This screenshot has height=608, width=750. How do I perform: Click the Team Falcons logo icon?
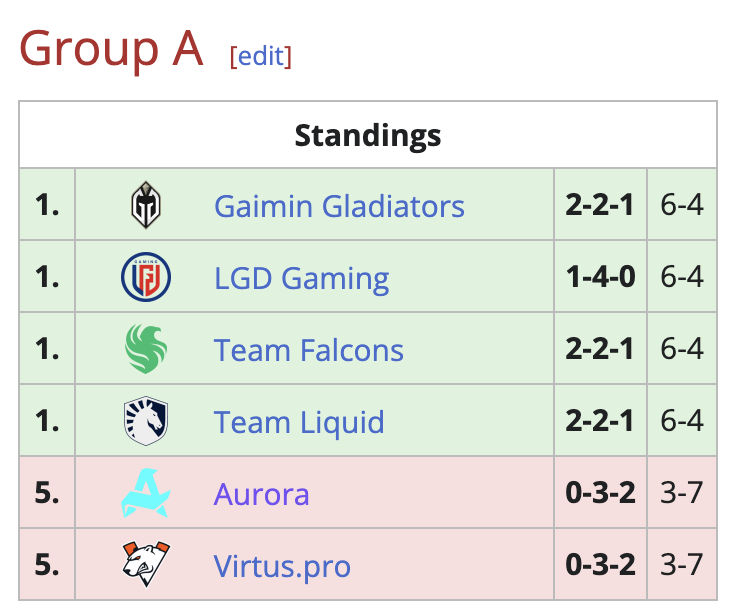pos(146,349)
